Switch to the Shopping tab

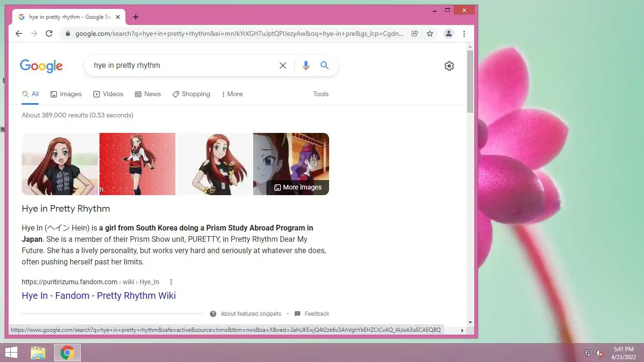pos(191,94)
